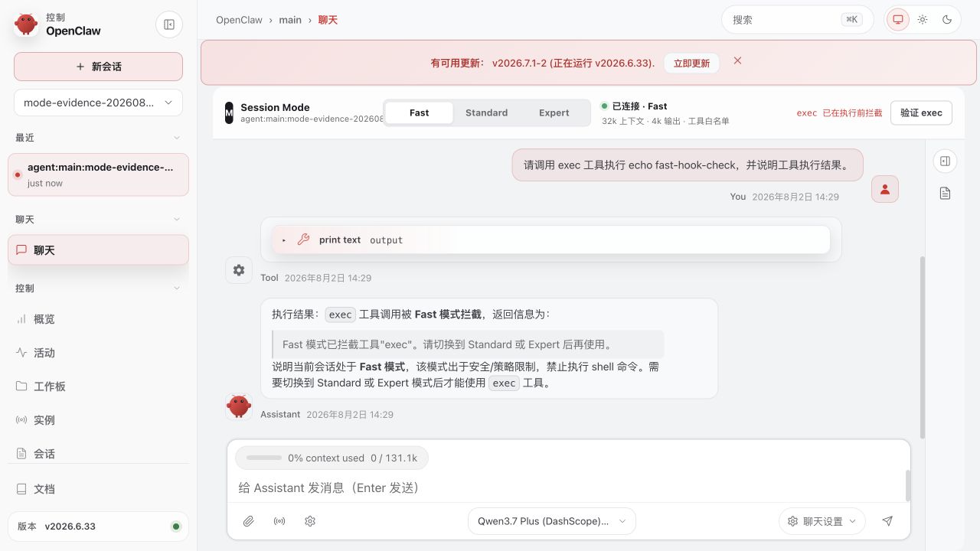980x551 pixels.
Task: Open 聊天 in the sidebar
Action: pyautogui.click(x=98, y=250)
